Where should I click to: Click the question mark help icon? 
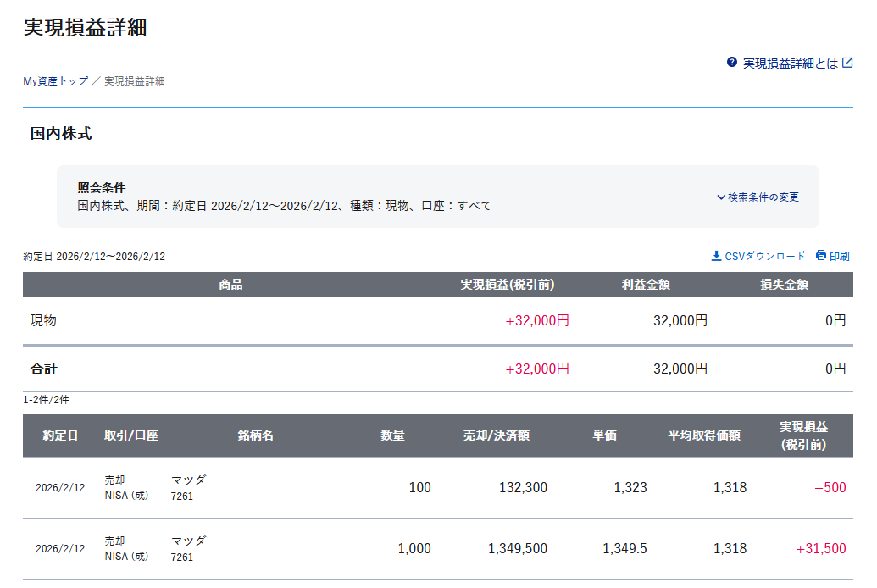[732, 63]
